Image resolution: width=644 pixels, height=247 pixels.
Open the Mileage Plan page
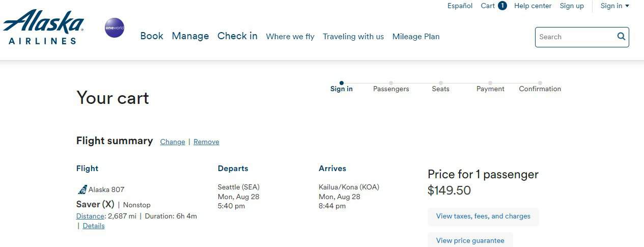tap(416, 37)
